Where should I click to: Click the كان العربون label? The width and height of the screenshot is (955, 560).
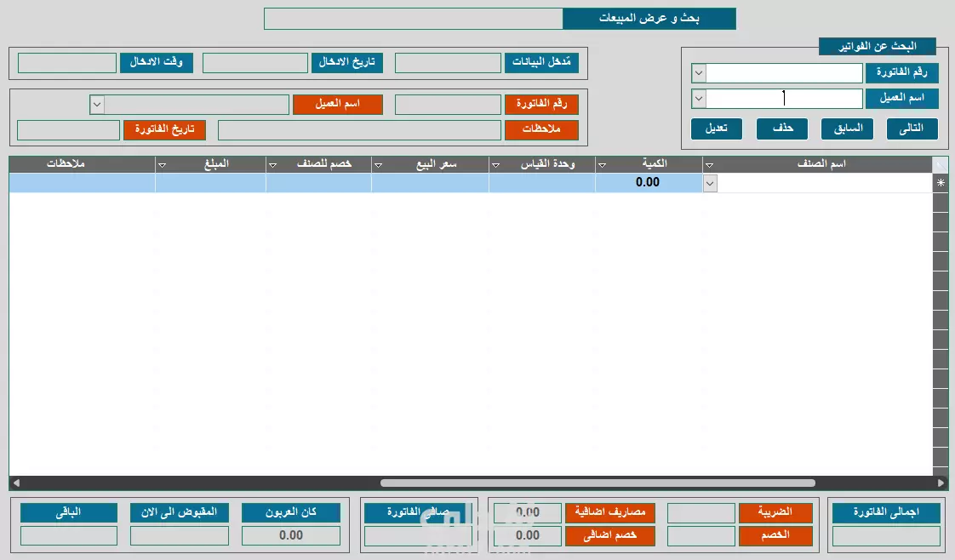tap(291, 512)
